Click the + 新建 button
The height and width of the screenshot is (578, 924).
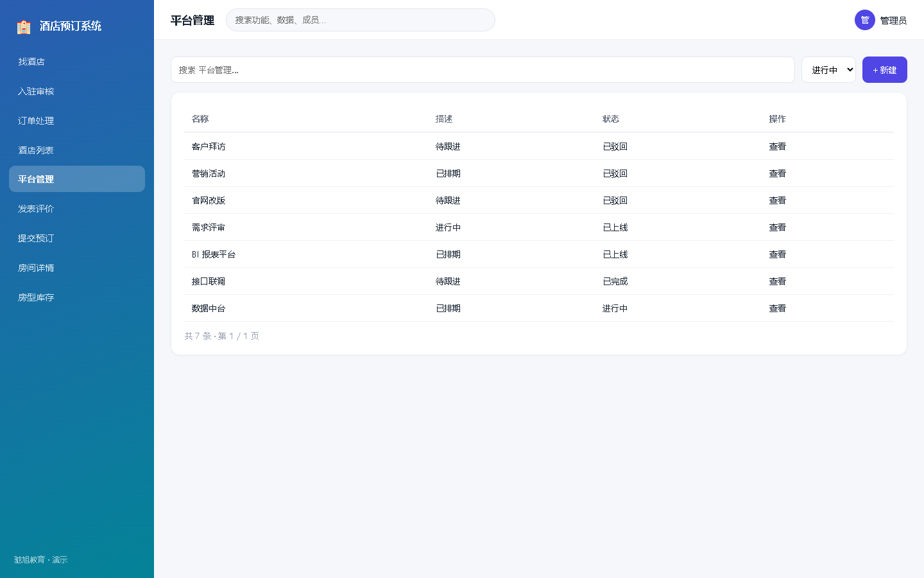coord(885,70)
